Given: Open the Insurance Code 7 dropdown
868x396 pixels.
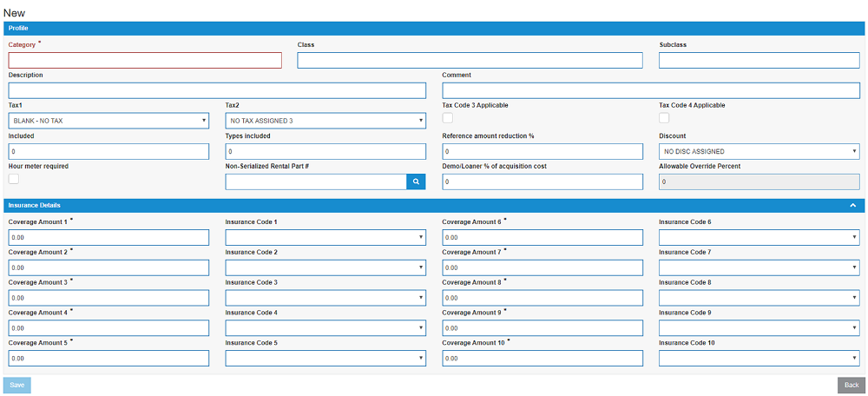Looking at the screenshot, I should tap(759, 267).
